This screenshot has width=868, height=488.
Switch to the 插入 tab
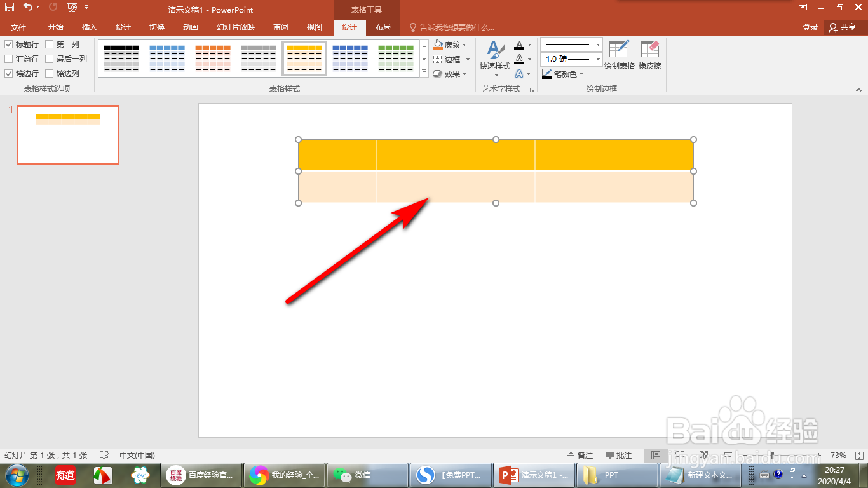(x=90, y=27)
